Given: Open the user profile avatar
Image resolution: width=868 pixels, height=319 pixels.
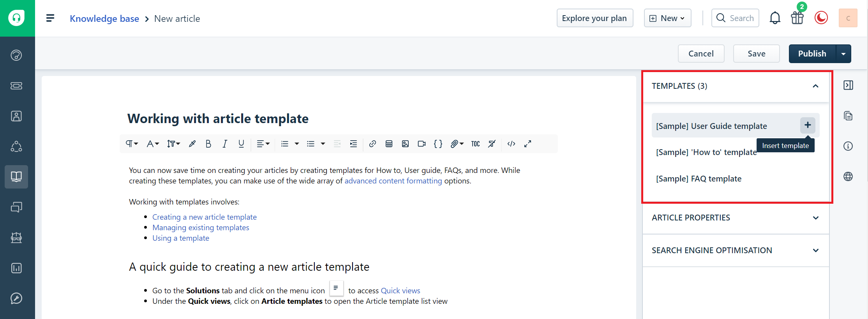Looking at the screenshot, I should click(848, 18).
